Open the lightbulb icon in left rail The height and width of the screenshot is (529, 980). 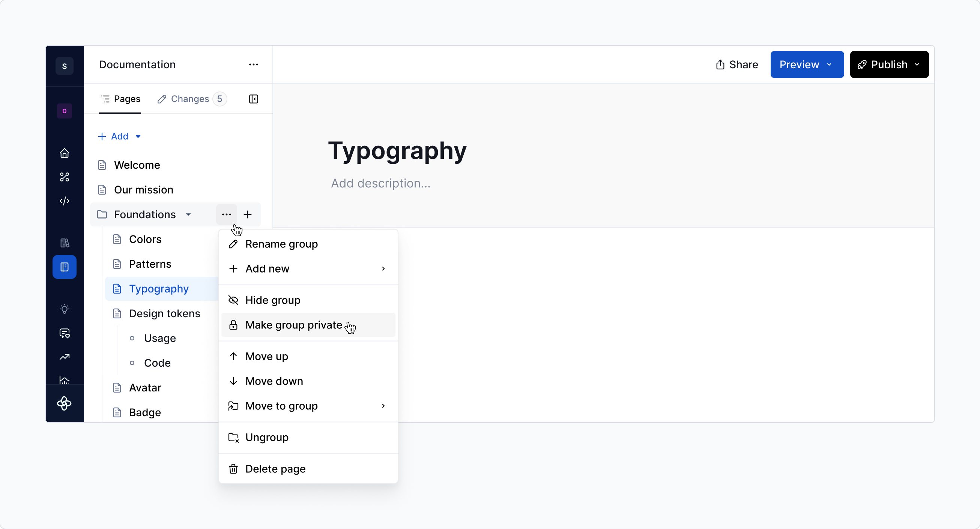(x=64, y=309)
